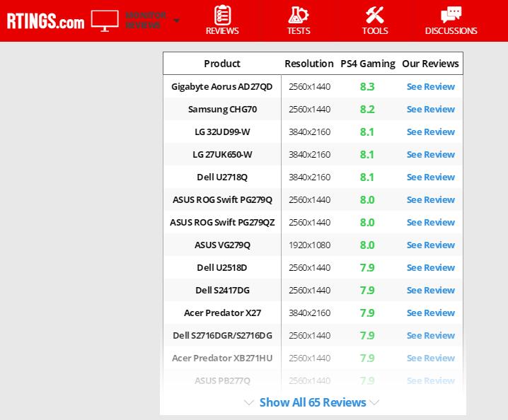Open See Review for Dell U2718Q

point(431,177)
